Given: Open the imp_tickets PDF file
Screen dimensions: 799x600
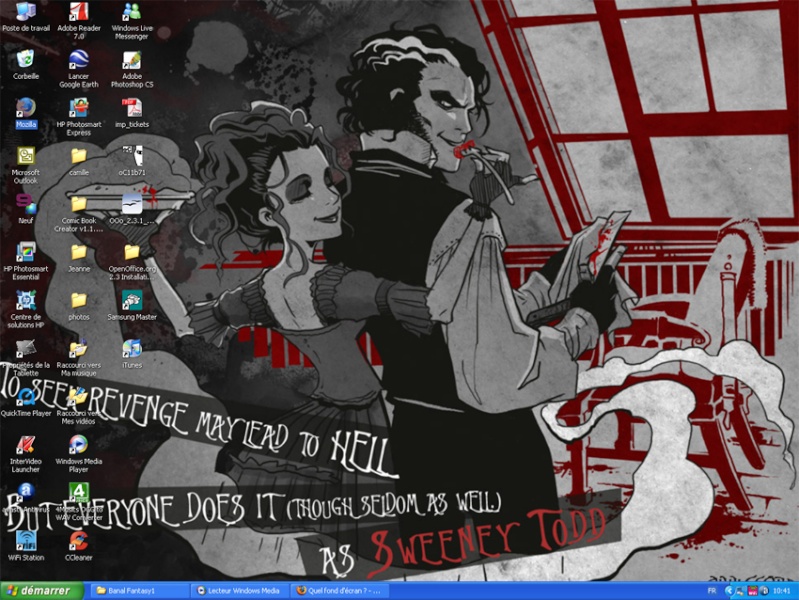Looking at the screenshot, I should [131, 113].
